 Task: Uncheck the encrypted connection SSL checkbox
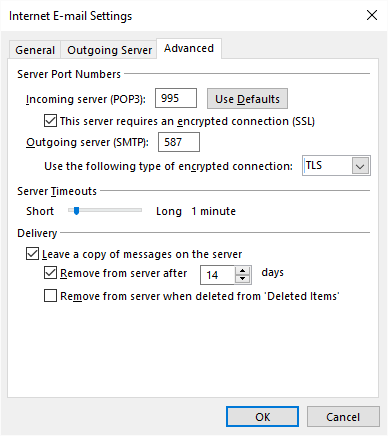click(50, 121)
